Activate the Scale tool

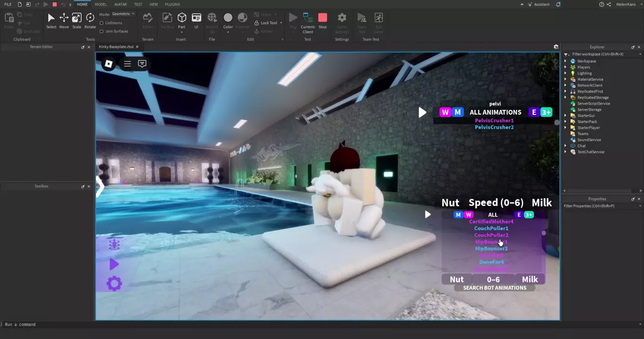(76, 20)
